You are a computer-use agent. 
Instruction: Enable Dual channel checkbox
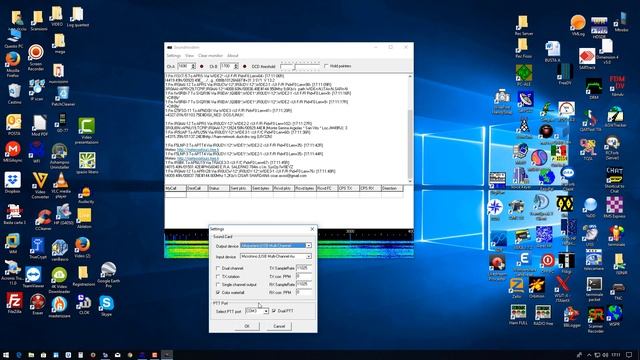click(218, 268)
